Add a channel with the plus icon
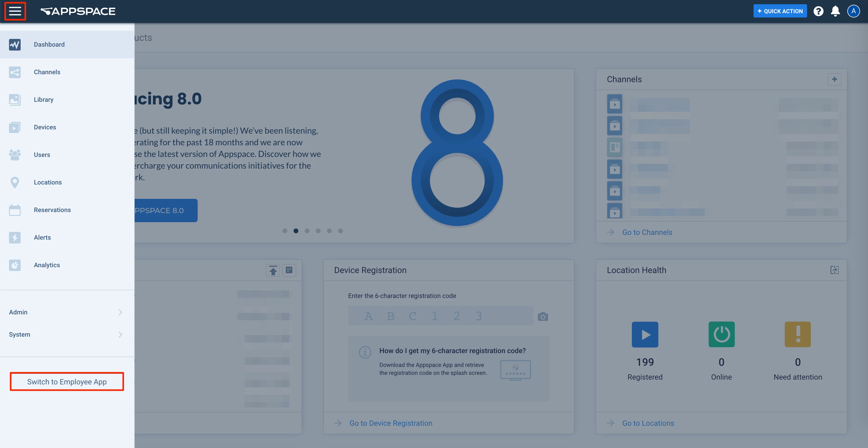The width and height of the screenshot is (868, 448). click(x=834, y=79)
